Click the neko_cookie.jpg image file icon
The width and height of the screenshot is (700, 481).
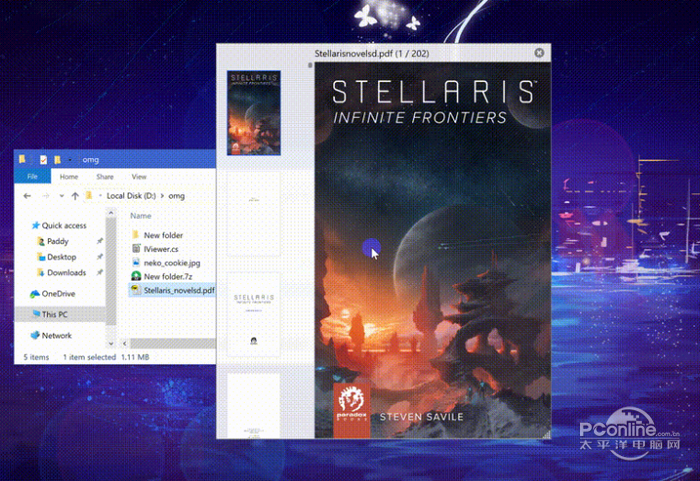pyautogui.click(x=136, y=263)
